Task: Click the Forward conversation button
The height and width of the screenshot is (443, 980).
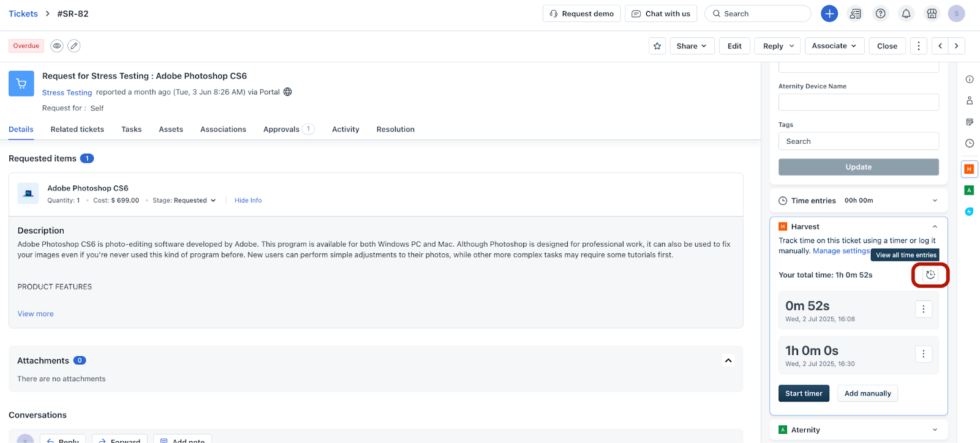Action: [119, 439]
